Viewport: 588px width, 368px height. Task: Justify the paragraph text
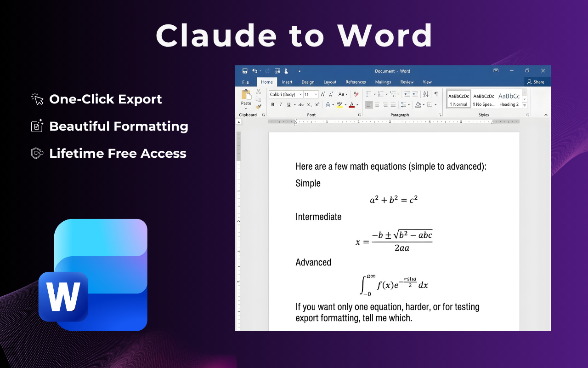[x=393, y=105]
